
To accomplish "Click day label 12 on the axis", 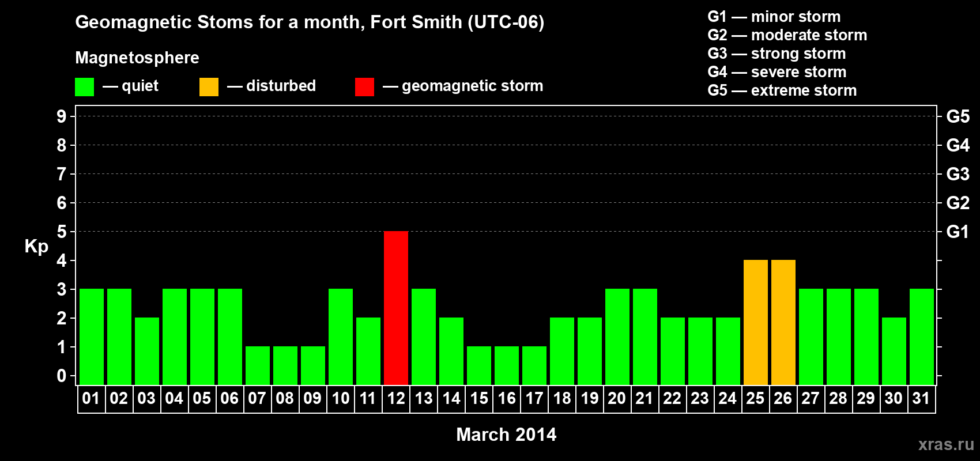I will (396, 398).
